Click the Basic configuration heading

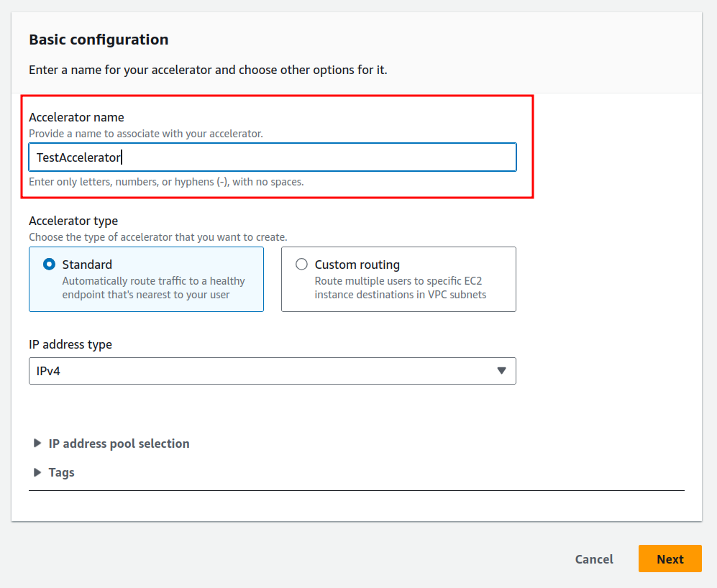(x=99, y=40)
